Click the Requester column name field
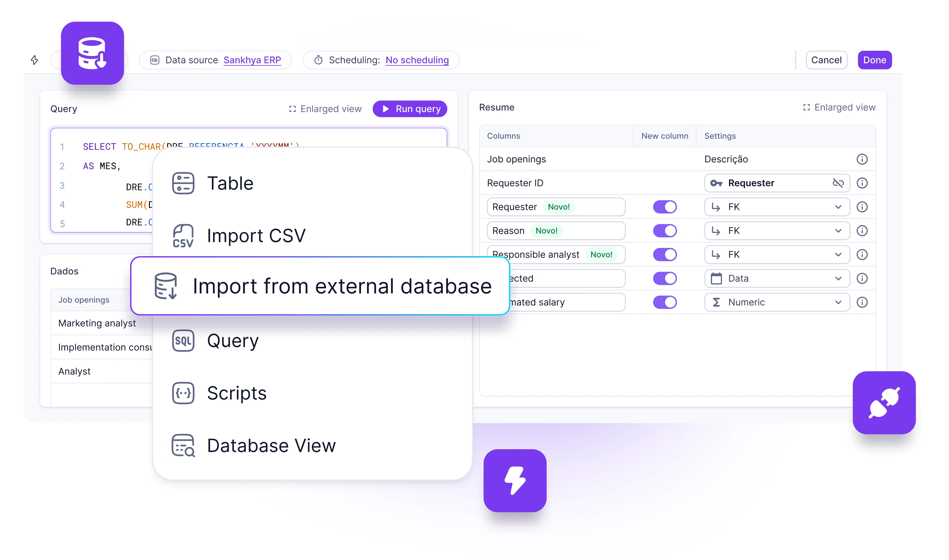This screenshot has width=949, height=560. point(556,207)
